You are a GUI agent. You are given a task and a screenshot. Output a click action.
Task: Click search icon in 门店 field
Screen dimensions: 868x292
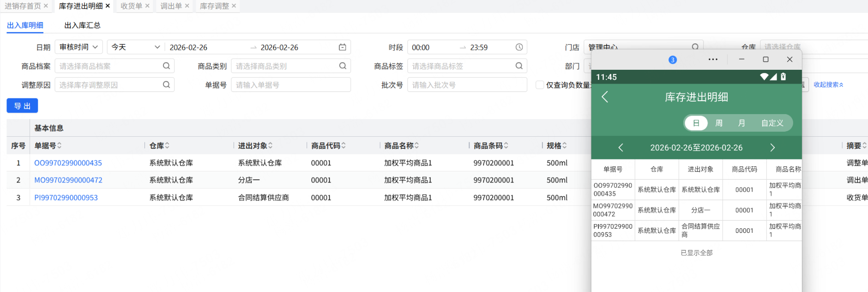tap(695, 47)
